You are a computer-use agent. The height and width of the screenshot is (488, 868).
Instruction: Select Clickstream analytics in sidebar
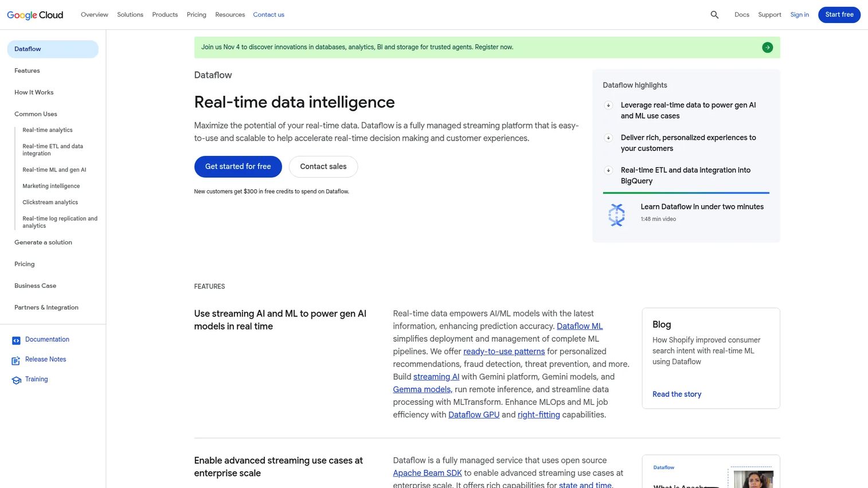coord(50,202)
